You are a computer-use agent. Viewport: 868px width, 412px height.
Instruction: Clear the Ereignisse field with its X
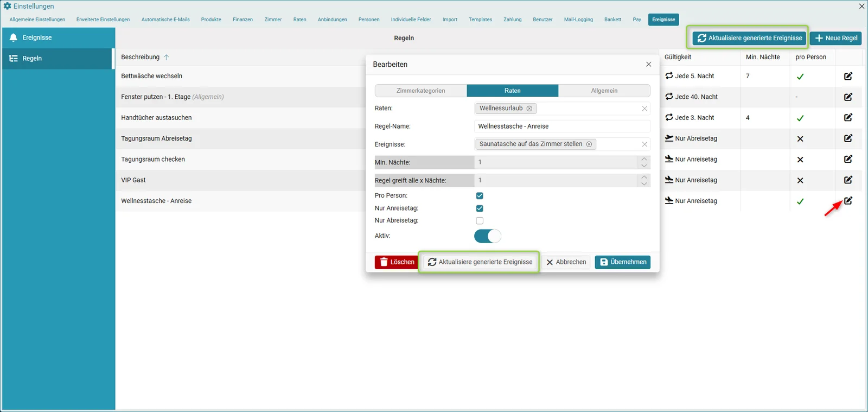pyautogui.click(x=644, y=144)
